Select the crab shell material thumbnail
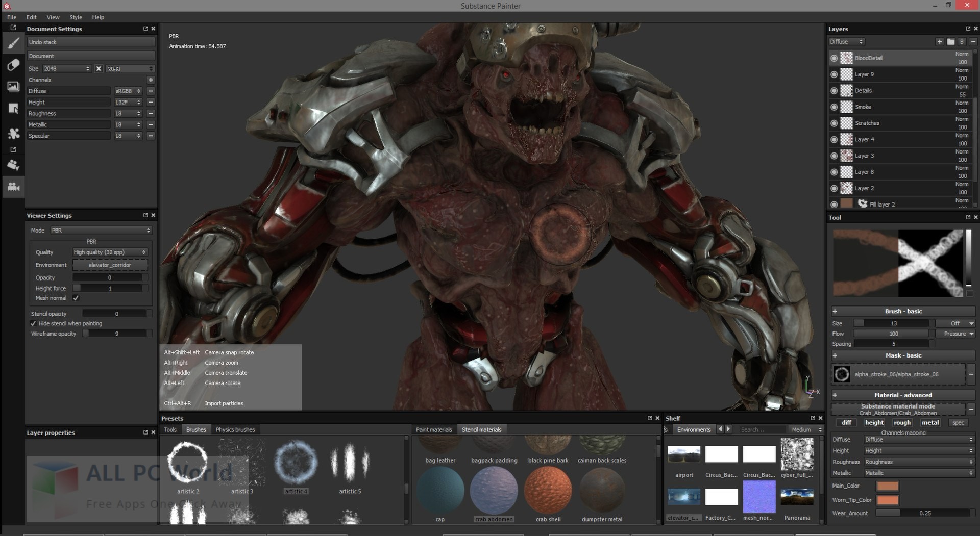This screenshot has height=536, width=980. 548,491
